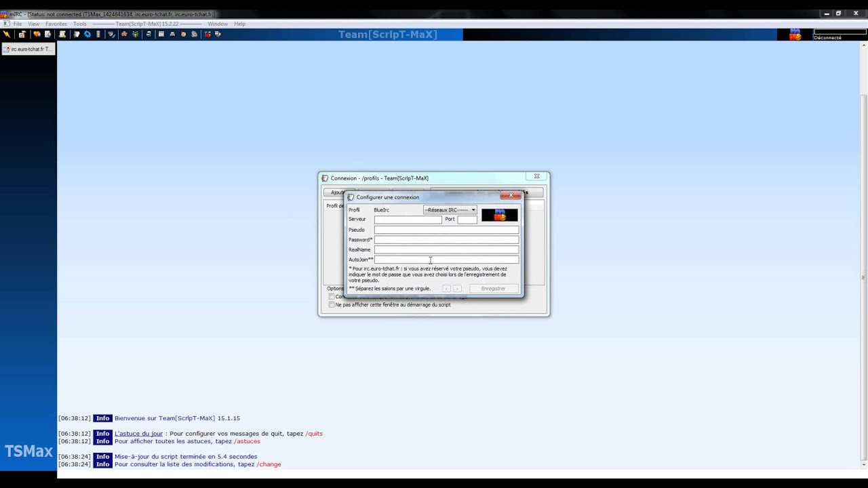The image size is (868, 488).
Task: Click the black input box above Déconnecté
Action: point(840,31)
